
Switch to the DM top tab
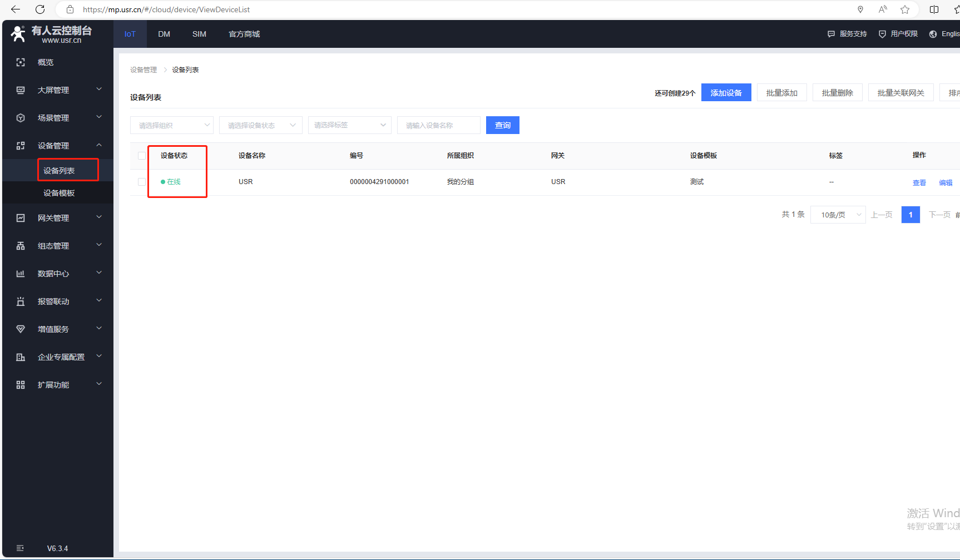click(164, 34)
